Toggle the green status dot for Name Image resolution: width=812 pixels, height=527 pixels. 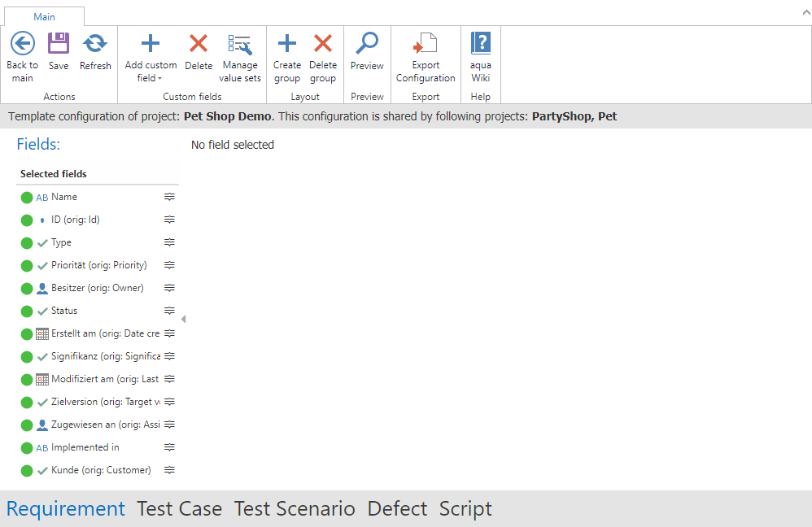(x=27, y=198)
